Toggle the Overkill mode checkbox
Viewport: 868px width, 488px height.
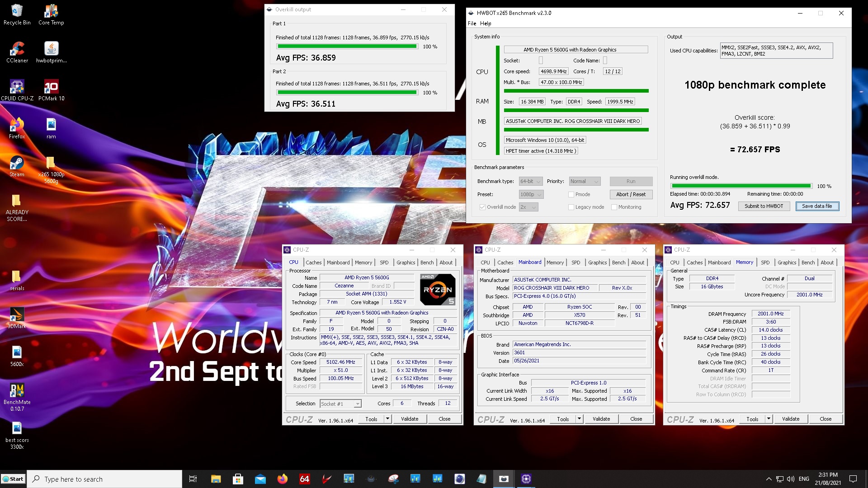coord(482,207)
